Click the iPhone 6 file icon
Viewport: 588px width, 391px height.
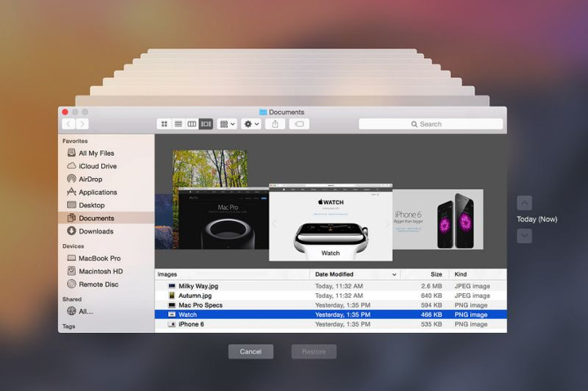click(x=171, y=324)
